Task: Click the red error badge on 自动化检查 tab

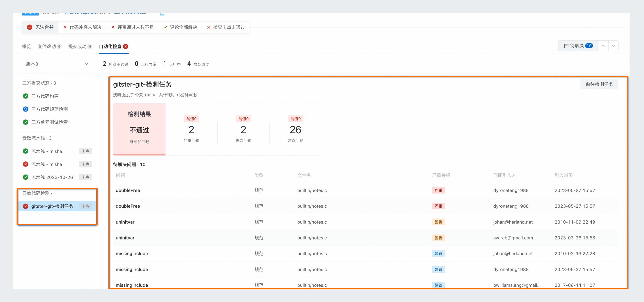Action: 126,46
